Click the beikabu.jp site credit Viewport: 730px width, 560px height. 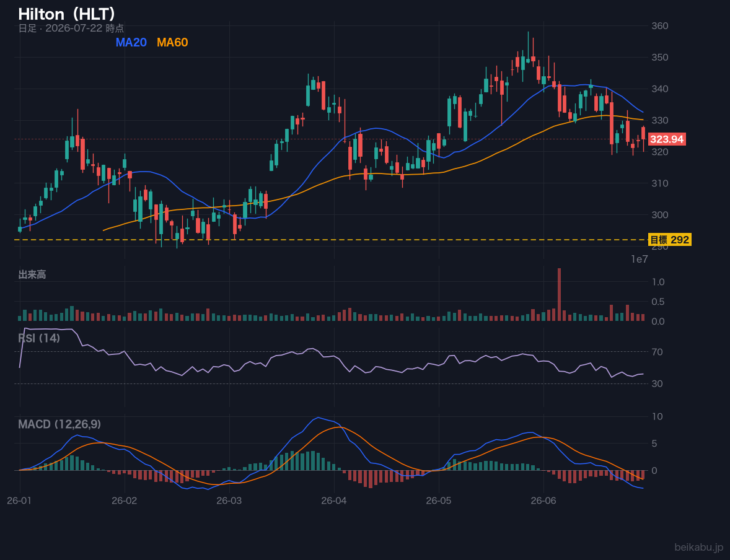699,548
